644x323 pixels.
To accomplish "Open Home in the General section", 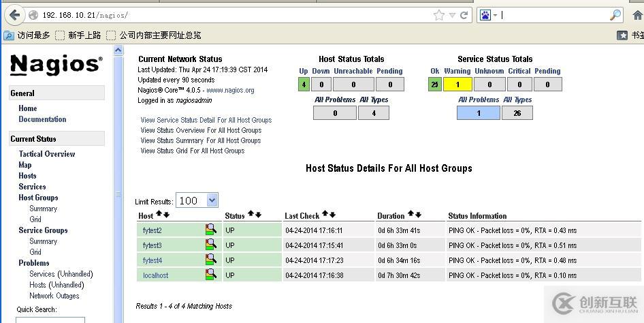I will 27,108.
